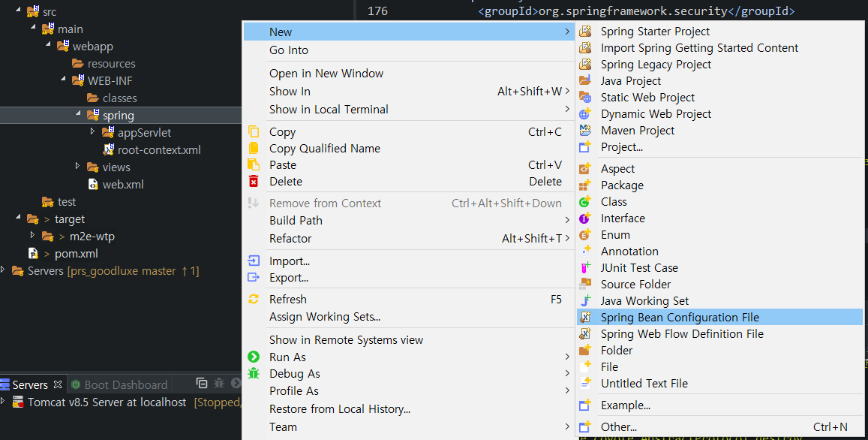Open the Team submenu

(x=409, y=426)
